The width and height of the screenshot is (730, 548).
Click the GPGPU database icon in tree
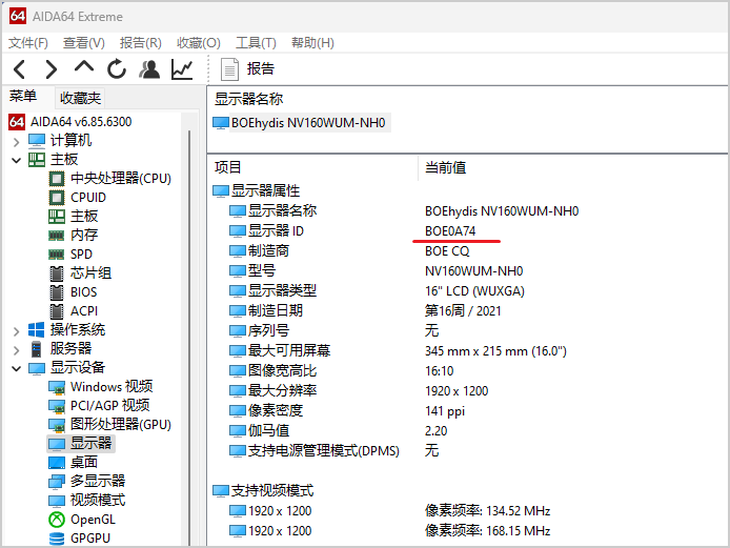tap(57, 539)
